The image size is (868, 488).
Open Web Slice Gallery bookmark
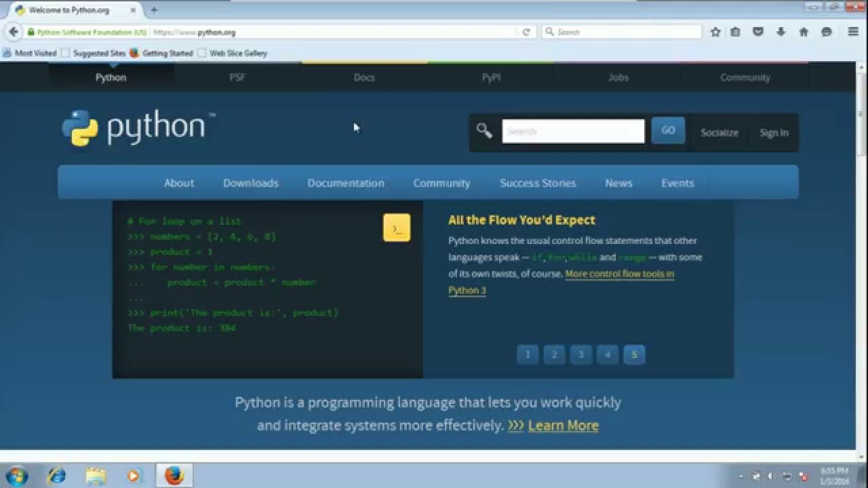pyautogui.click(x=233, y=53)
